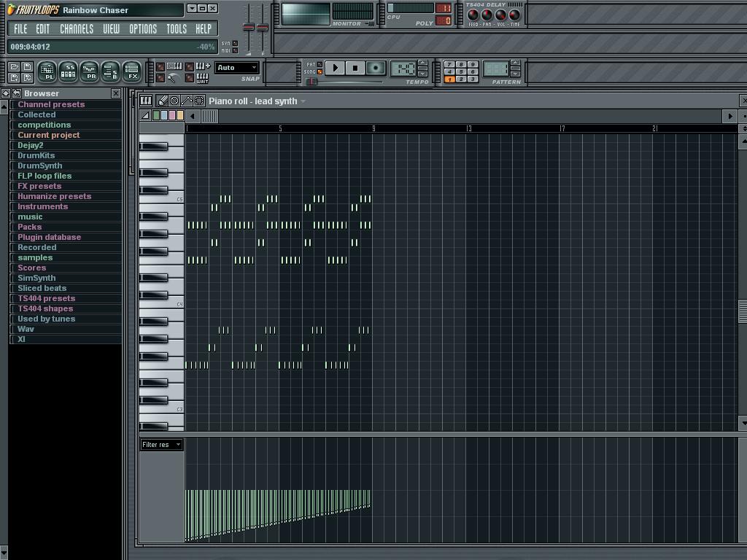Image resolution: width=747 pixels, height=560 pixels.
Task: Select pattern number 5 on keypad
Action: click(461, 71)
